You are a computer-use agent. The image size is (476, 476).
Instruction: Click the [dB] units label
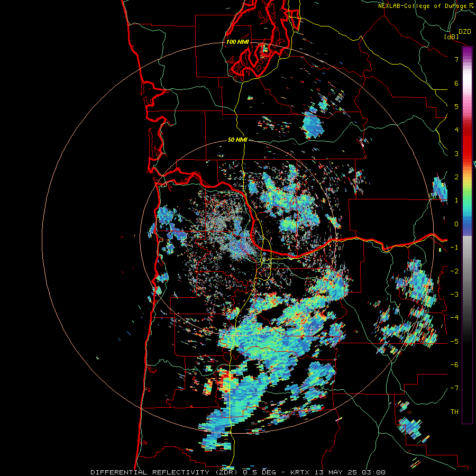click(451, 36)
